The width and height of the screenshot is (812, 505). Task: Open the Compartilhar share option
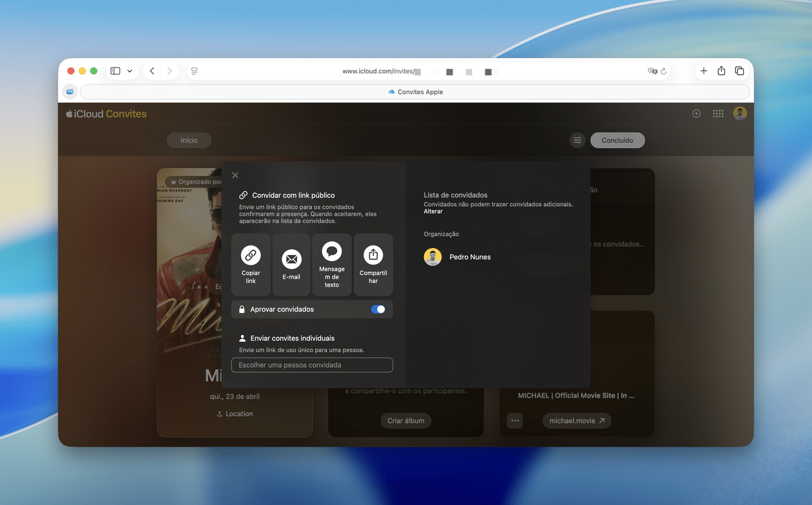coord(373,264)
